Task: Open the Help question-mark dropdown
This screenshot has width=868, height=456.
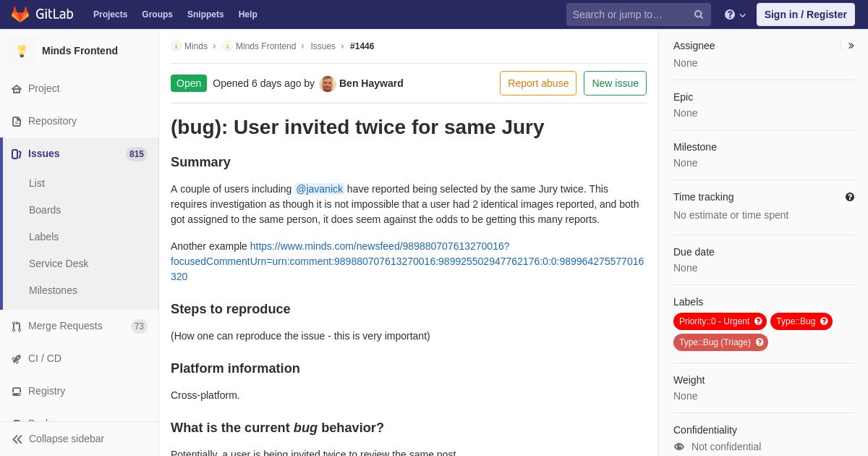Action: [x=735, y=14]
